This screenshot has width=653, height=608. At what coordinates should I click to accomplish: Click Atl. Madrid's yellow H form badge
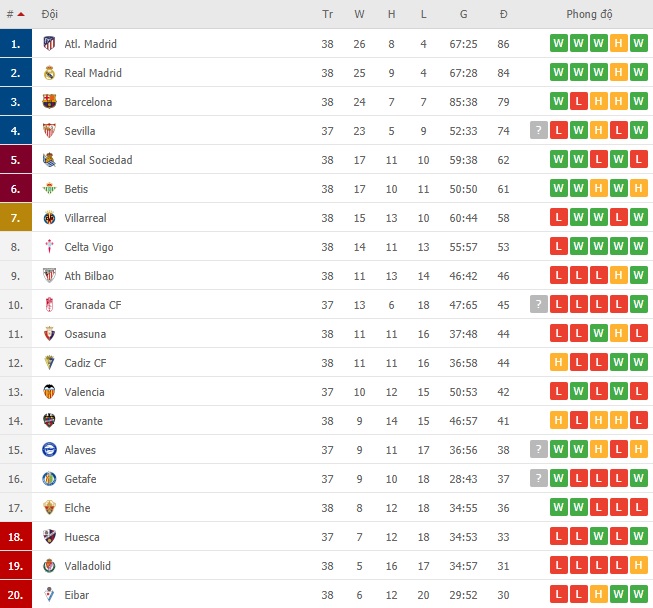618,43
